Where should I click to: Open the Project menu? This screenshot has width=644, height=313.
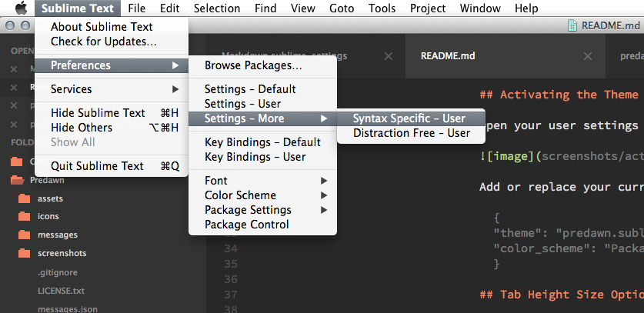tap(428, 8)
